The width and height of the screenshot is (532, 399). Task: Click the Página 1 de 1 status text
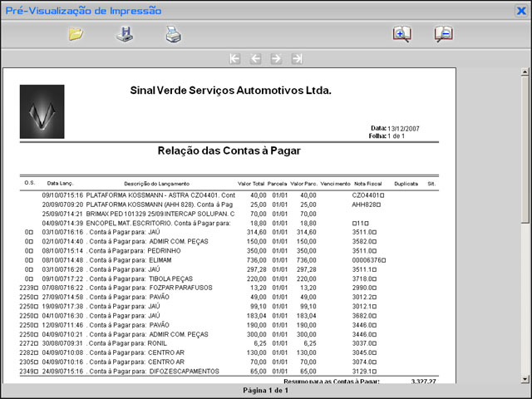265,391
